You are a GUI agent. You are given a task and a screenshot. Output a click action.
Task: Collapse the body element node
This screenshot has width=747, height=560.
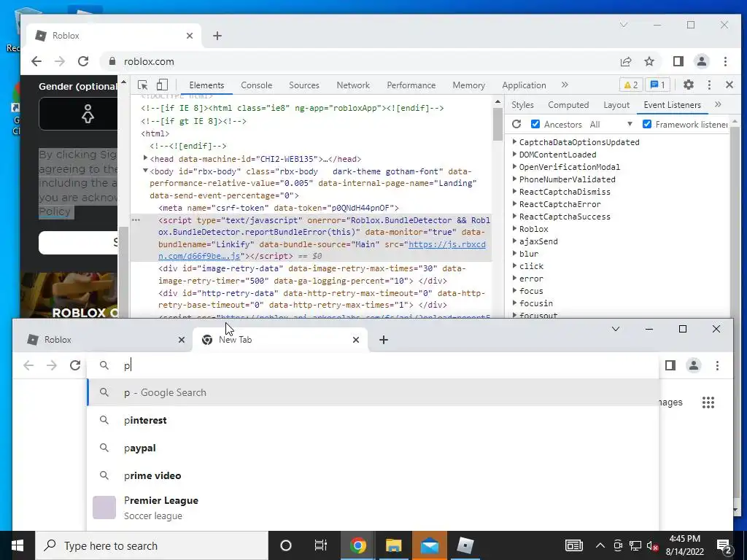click(x=146, y=171)
